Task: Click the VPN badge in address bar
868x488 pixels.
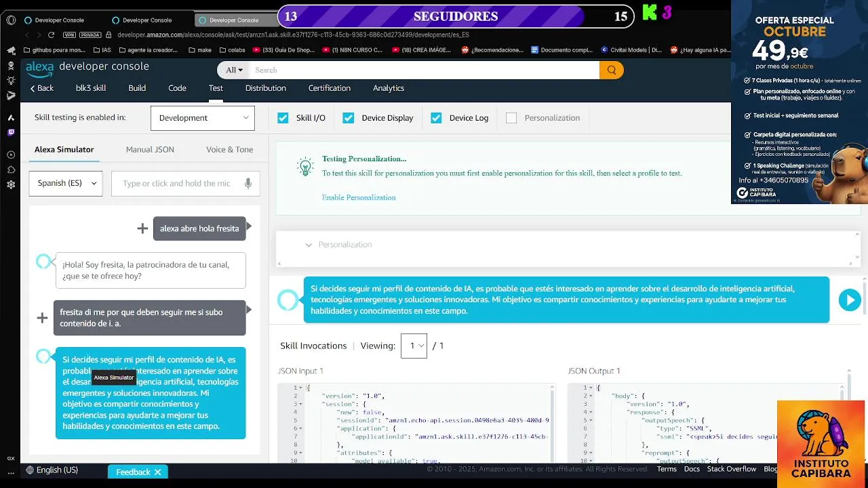Action: 70,35
